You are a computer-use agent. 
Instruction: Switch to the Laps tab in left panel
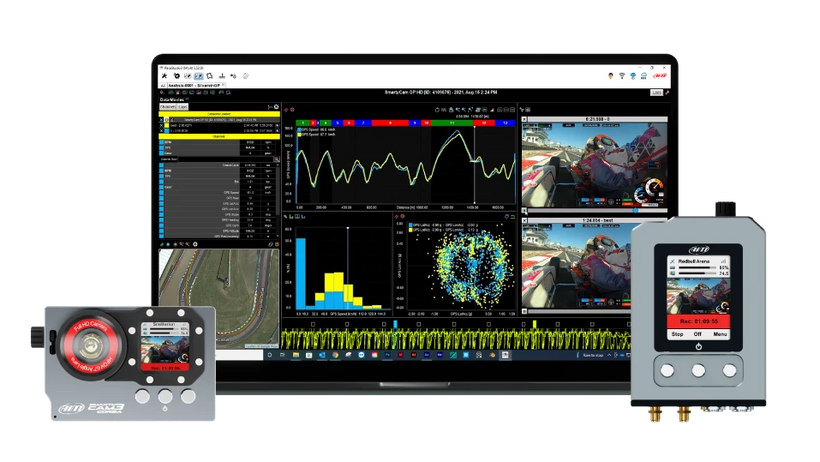[x=183, y=107]
